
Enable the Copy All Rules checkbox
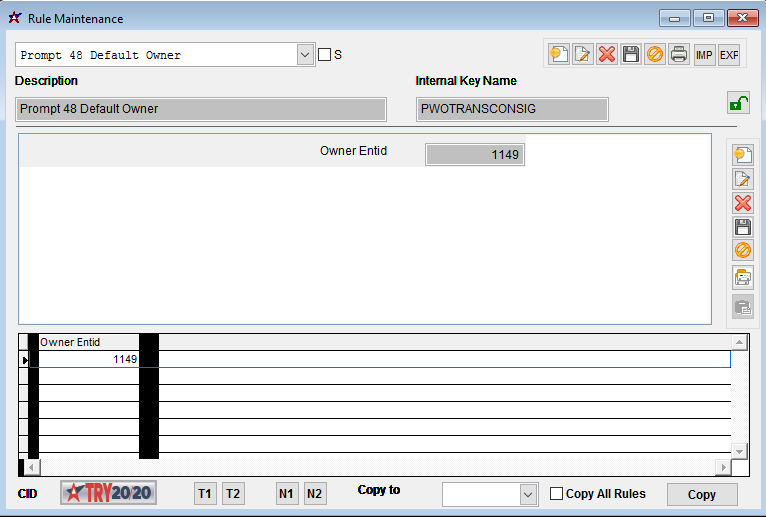(x=558, y=494)
